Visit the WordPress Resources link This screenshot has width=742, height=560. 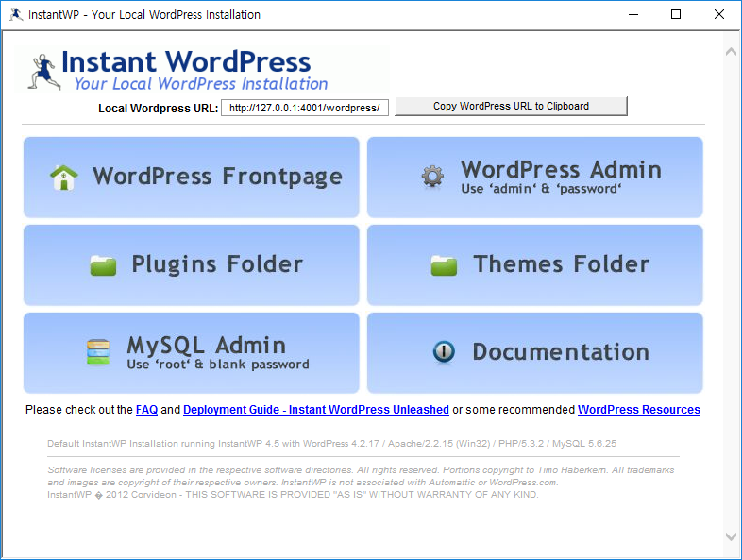tap(638, 410)
